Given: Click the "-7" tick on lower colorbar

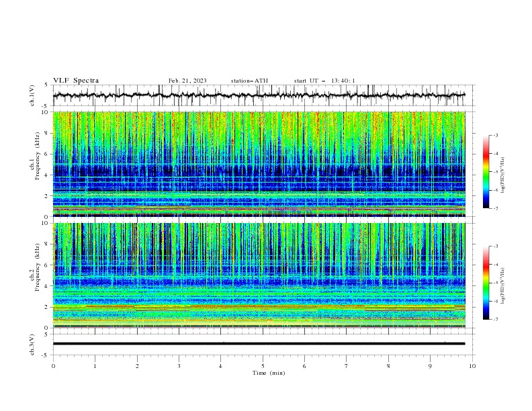Looking at the screenshot, I should pyautogui.click(x=496, y=320).
